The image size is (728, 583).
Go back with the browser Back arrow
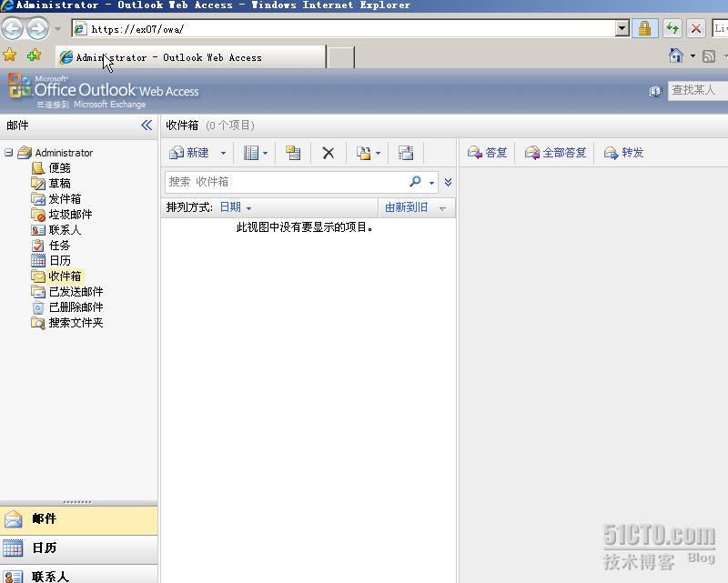click(x=12, y=29)
